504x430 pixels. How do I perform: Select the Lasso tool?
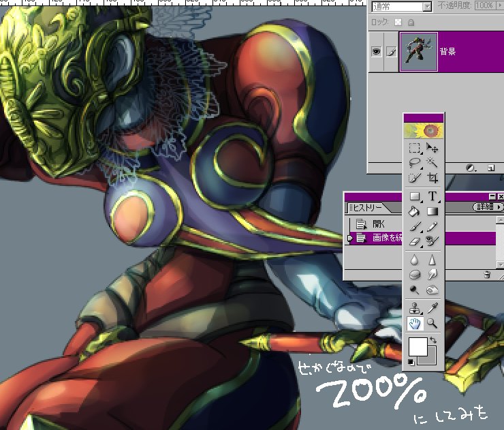point(415,162)
